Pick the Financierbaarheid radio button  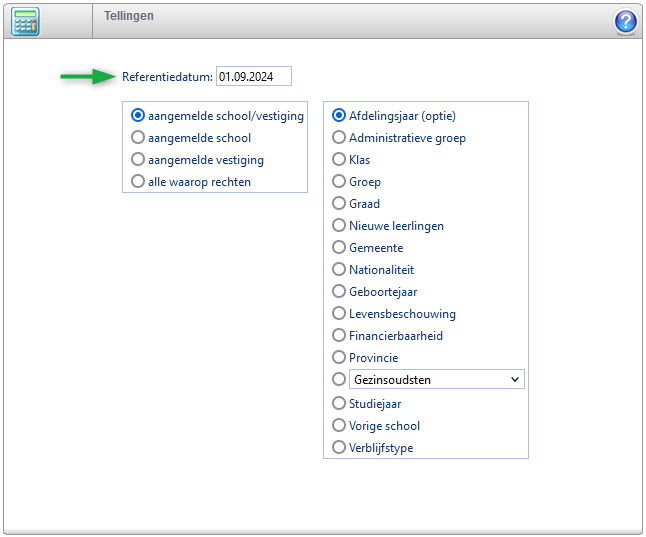340,336
